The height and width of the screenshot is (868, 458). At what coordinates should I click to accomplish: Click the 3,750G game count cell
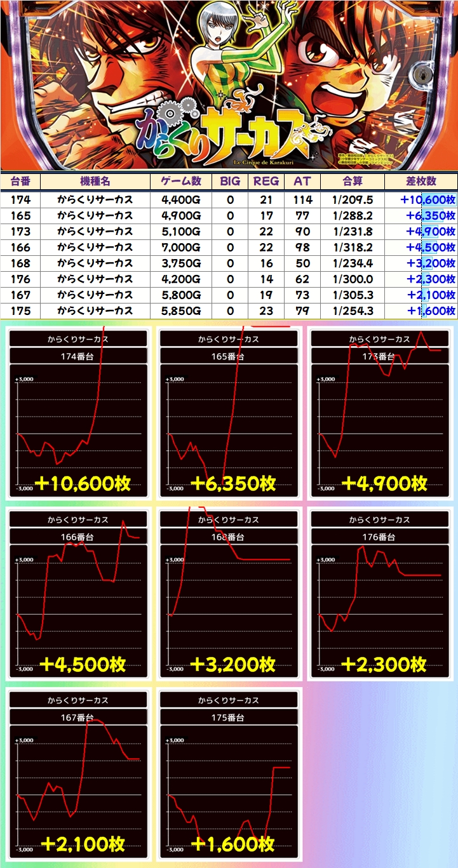tap(182, 263)
